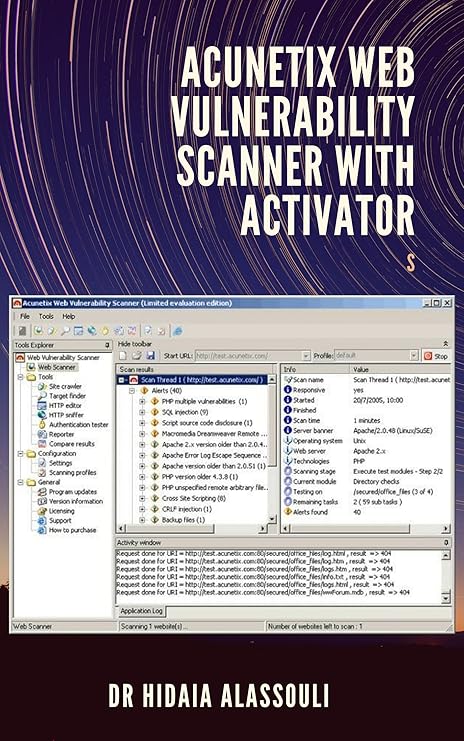Click the Open folder icon beside Start URL
The height and width of the screenshot is (741, 464).
(x=137, y=355)
